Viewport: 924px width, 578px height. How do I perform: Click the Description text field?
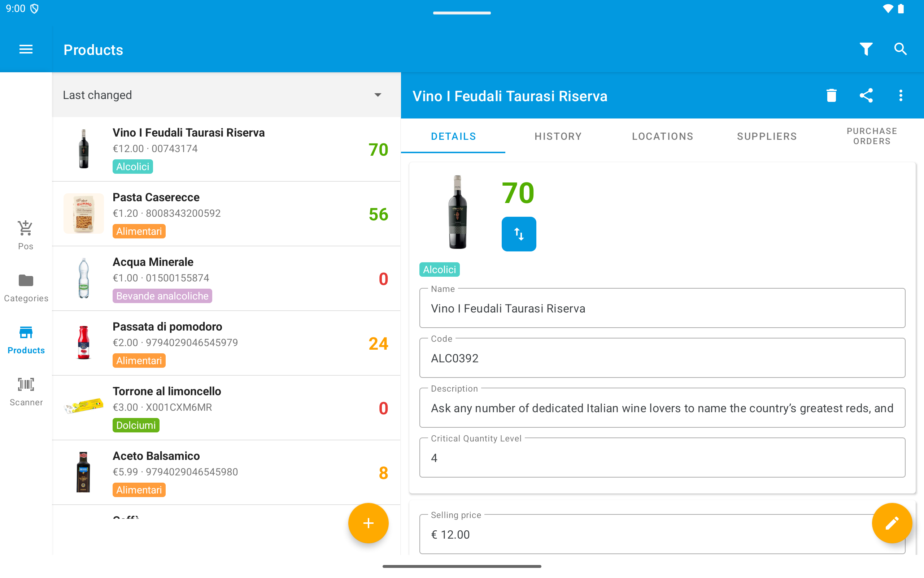pyautogui.click(x=662, y=408)
